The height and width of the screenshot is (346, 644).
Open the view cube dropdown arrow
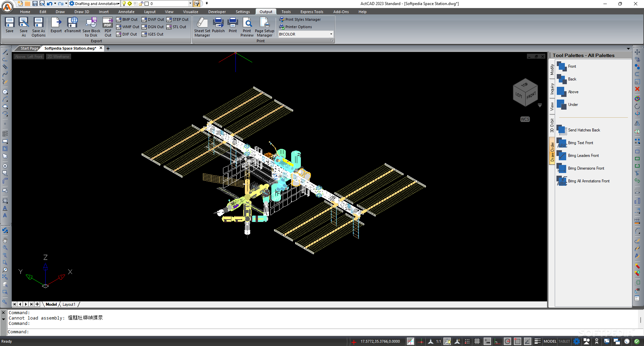540,105
